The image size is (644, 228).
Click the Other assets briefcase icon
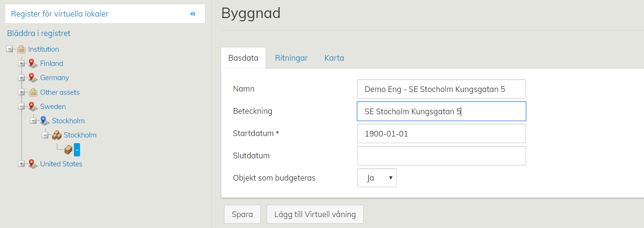click(33, 92)
